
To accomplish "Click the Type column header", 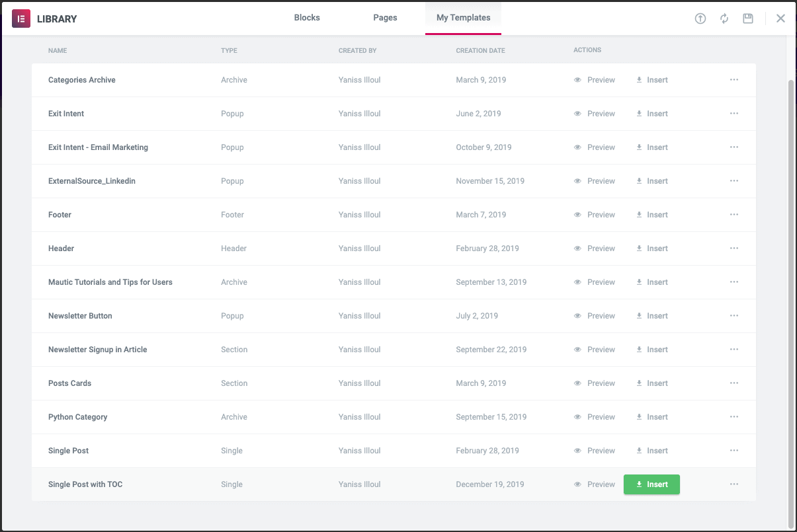I will 229,50.
